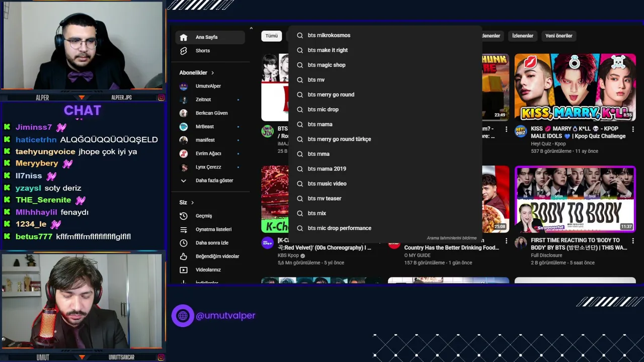Click sidebar scroll-up arrow above Ana Sayfa

251,29
